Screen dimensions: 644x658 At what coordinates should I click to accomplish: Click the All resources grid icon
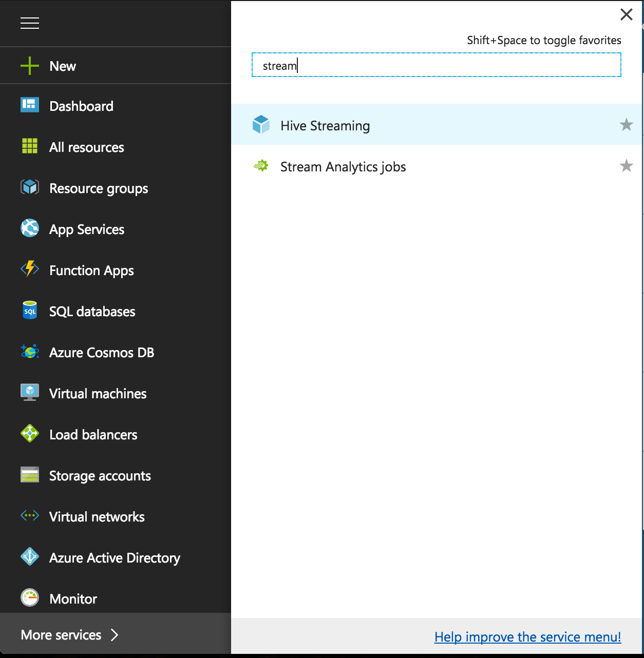pos(30,146)
